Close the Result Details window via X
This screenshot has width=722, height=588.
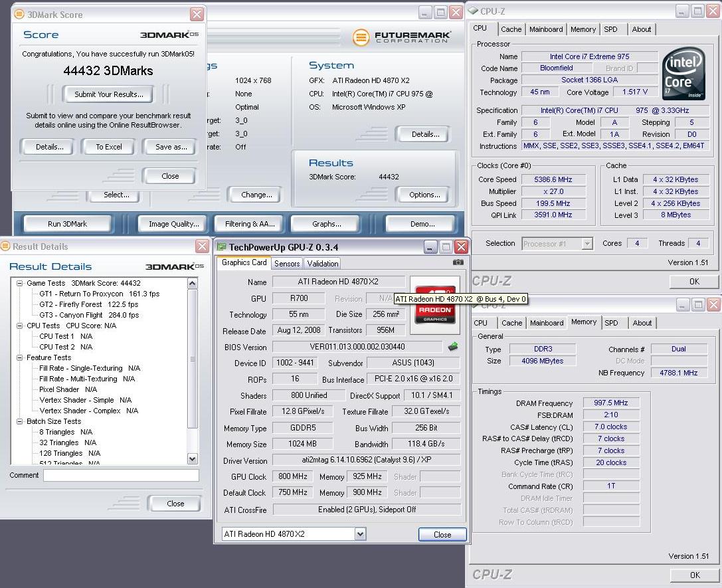tap(202, 246)
